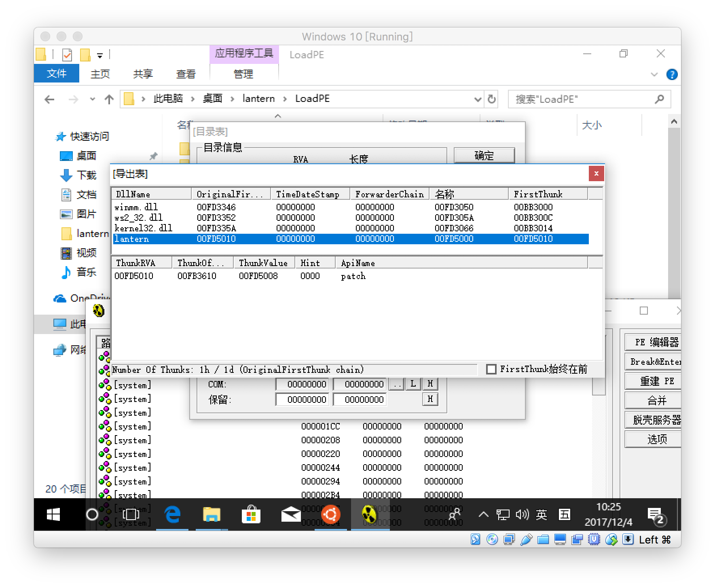Open the Windows Start menu
This screenshot has width=715, height=588.
coord(53,514)
